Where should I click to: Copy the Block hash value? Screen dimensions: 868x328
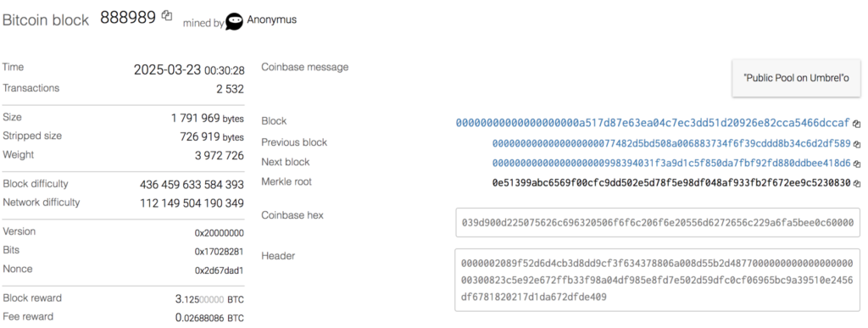[856, 124]
